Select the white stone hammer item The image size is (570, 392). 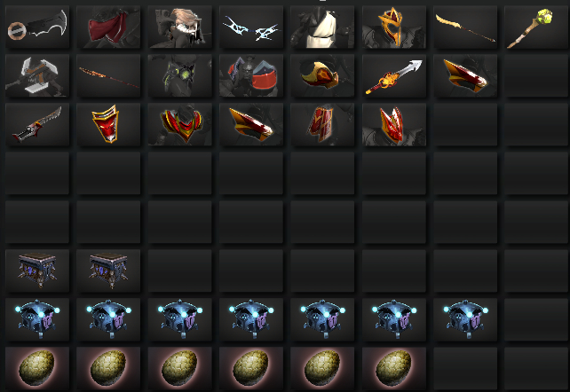[37, 75]
